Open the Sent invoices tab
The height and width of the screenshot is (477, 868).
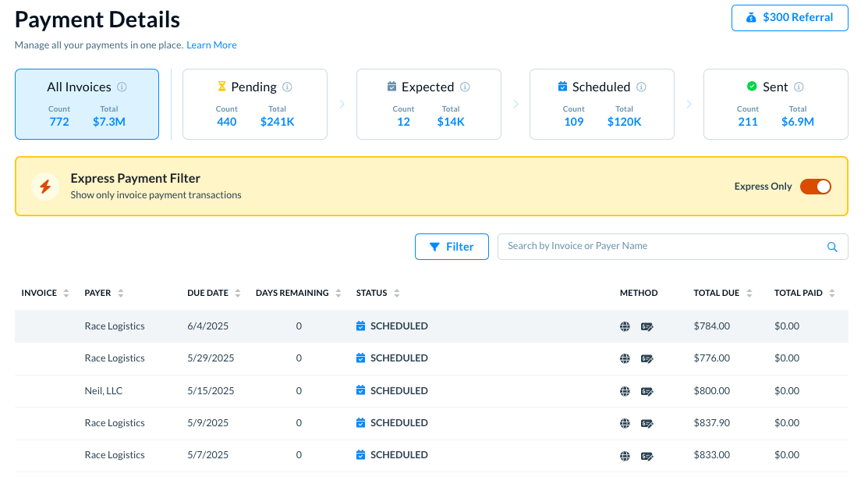[x=775, y=104]
